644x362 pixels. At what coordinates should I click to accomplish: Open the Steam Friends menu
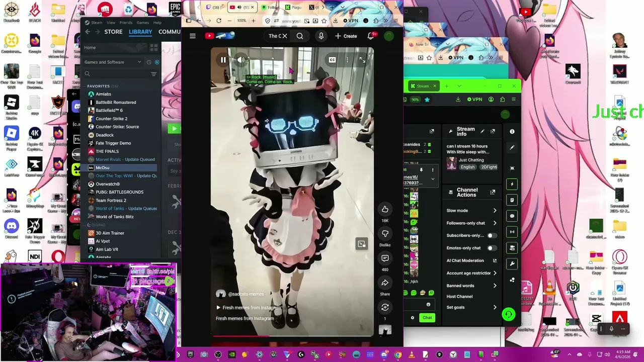tap(126, 23)
